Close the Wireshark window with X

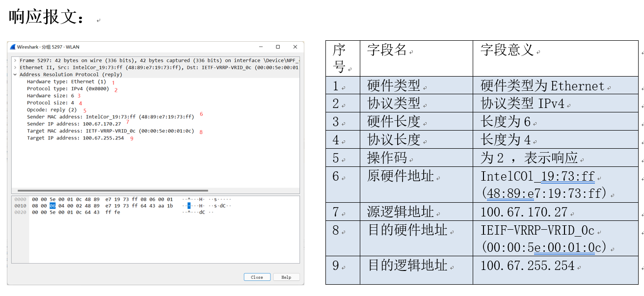point(295,47)
